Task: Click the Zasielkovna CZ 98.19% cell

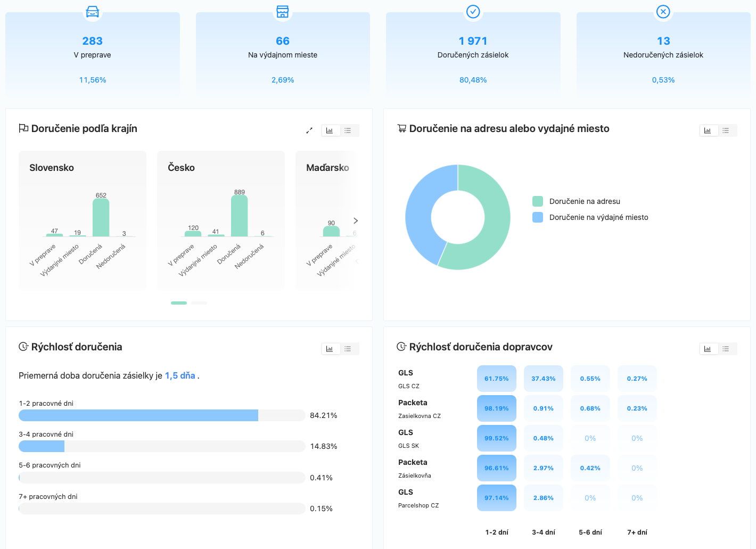Action: (x=497, y=408)
